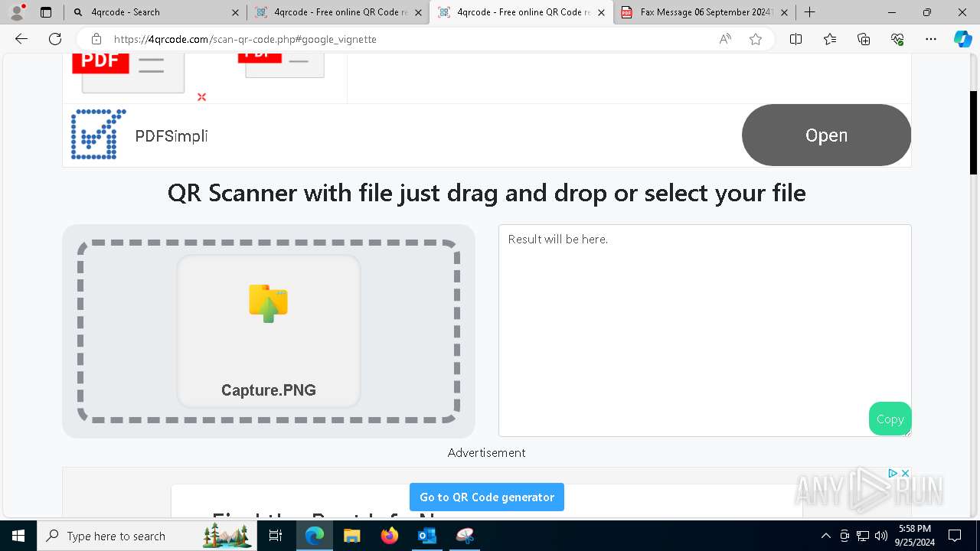This screenshot has height=551, width=980.
Task: Click the Capture.PNG file upload box
Action: click(x=269, y=331)
